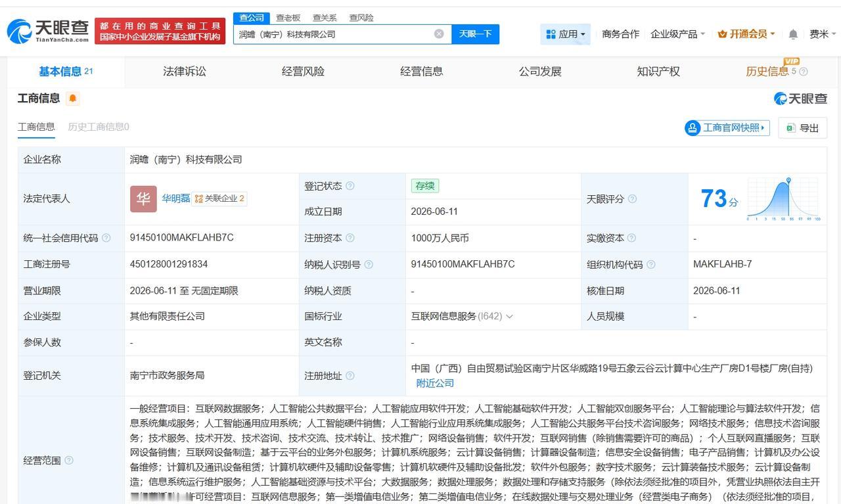
Task: Switch to the 经营风险 tab
Action: 303,72
